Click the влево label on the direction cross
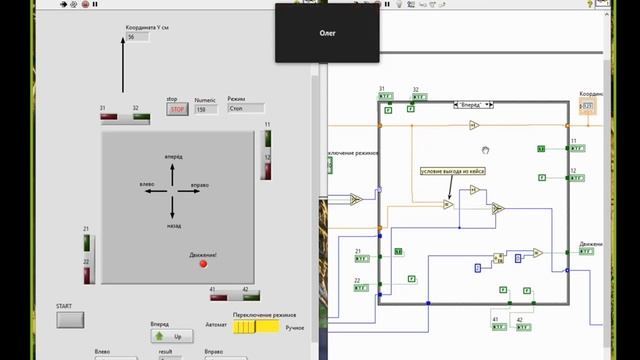 point(147,184)
